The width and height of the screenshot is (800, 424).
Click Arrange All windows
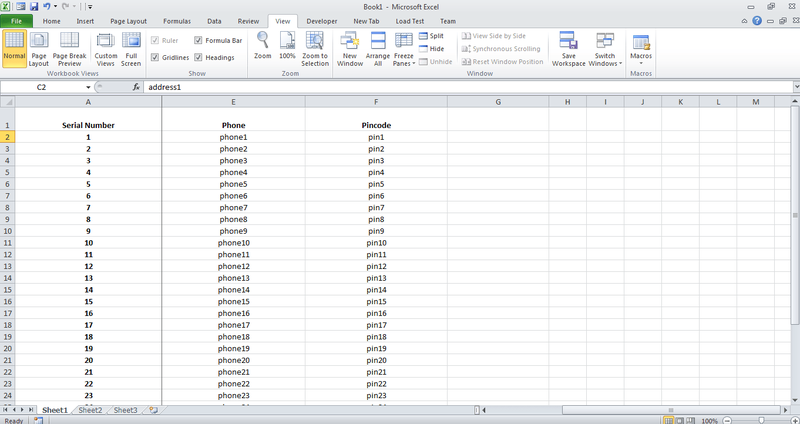pos(378,49)
